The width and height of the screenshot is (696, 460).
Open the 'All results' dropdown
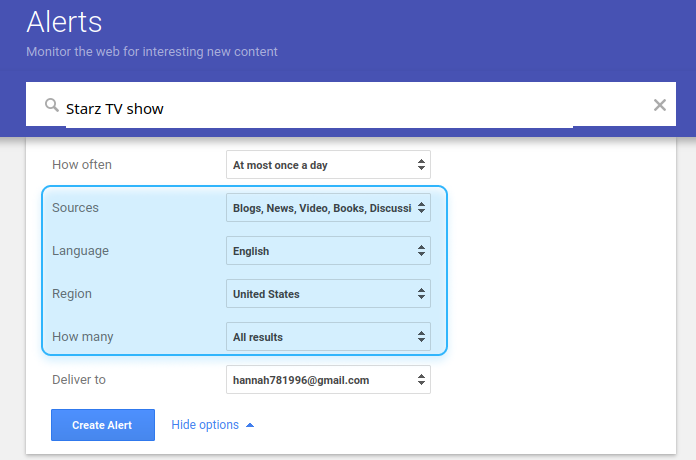328,337
